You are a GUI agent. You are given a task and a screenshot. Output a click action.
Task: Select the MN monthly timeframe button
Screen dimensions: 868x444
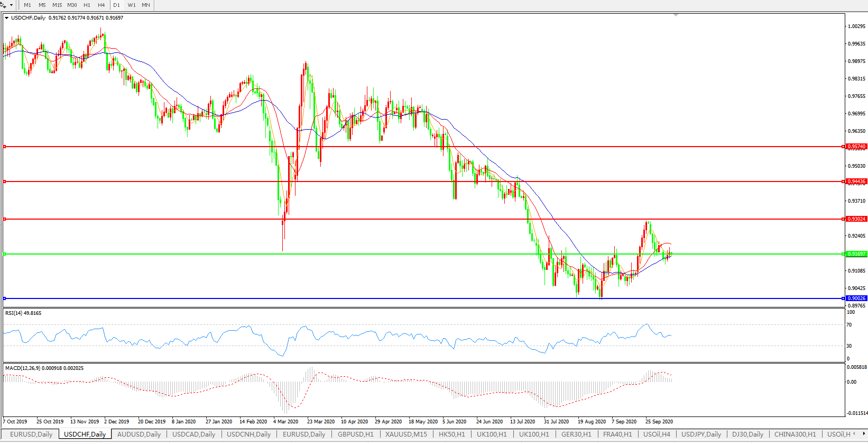tap(146, 5)
